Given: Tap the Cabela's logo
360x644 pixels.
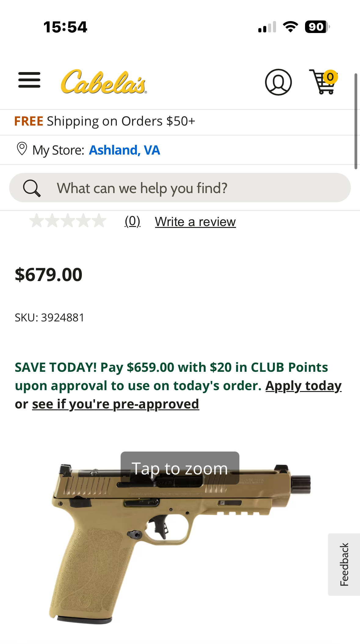Looking at the screenshot, I should (x=104, y=82).
